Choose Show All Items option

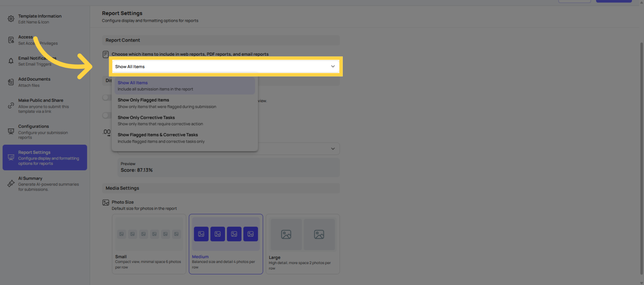pyautogui.click(x=185, y=86)
